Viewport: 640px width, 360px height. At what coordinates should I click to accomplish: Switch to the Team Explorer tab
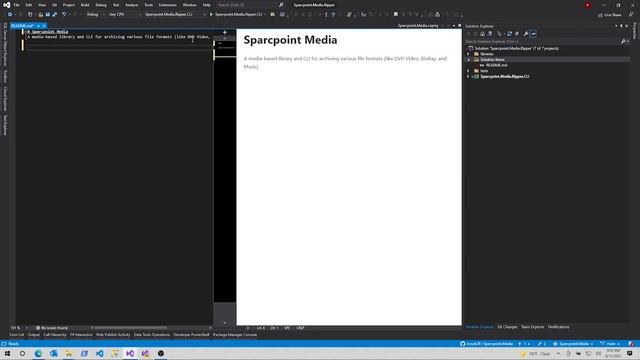[532, 327]
